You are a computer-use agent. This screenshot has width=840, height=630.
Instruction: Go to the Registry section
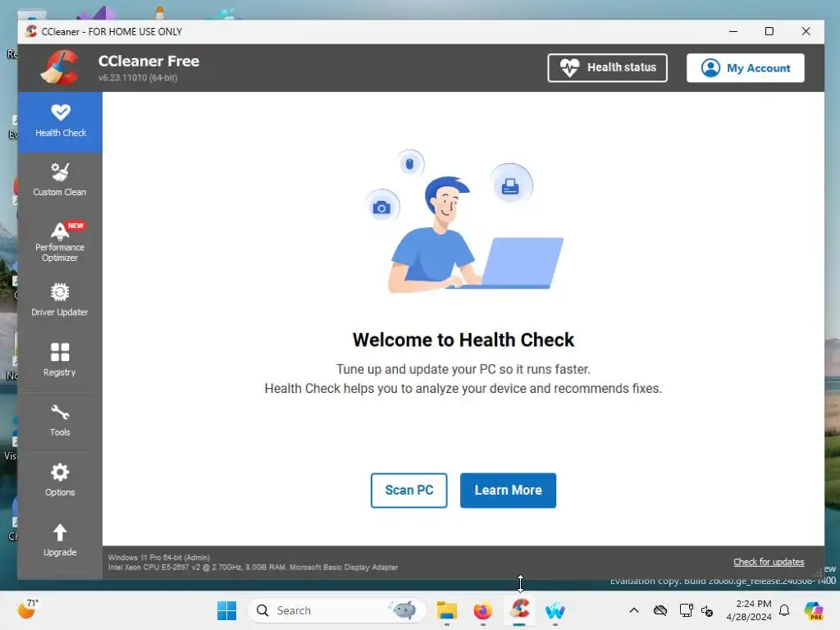(x=60, y=361)
